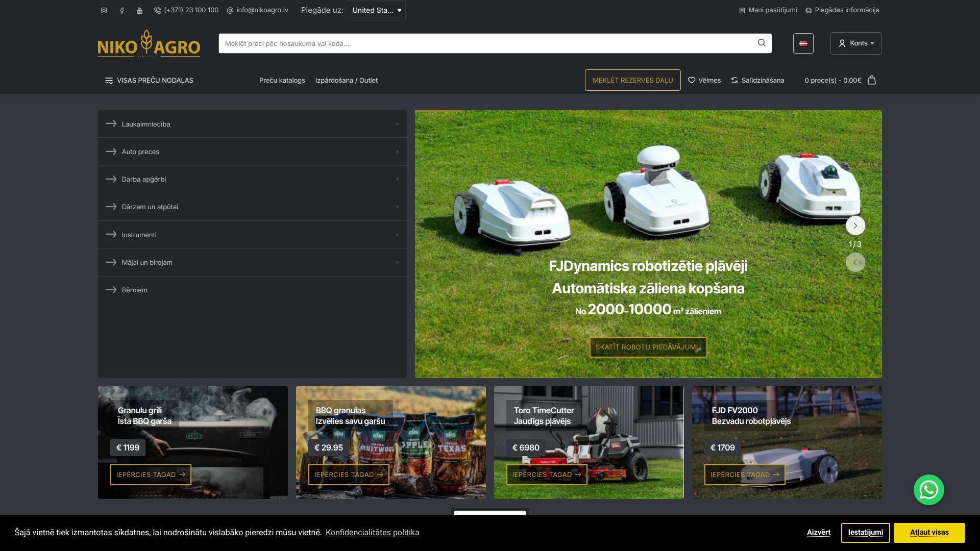Go to the previous banner slide

point(855,262)
